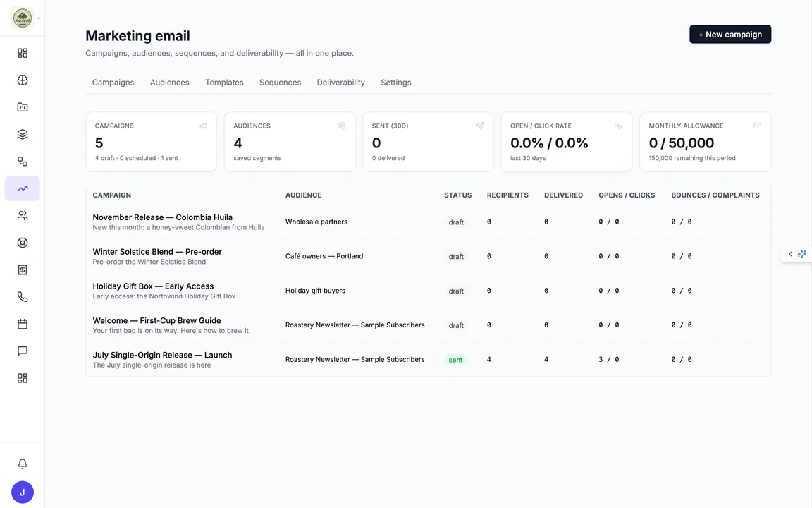
Task: Click the Holiday gift buyers audience
Action: (x=315, y=291)
